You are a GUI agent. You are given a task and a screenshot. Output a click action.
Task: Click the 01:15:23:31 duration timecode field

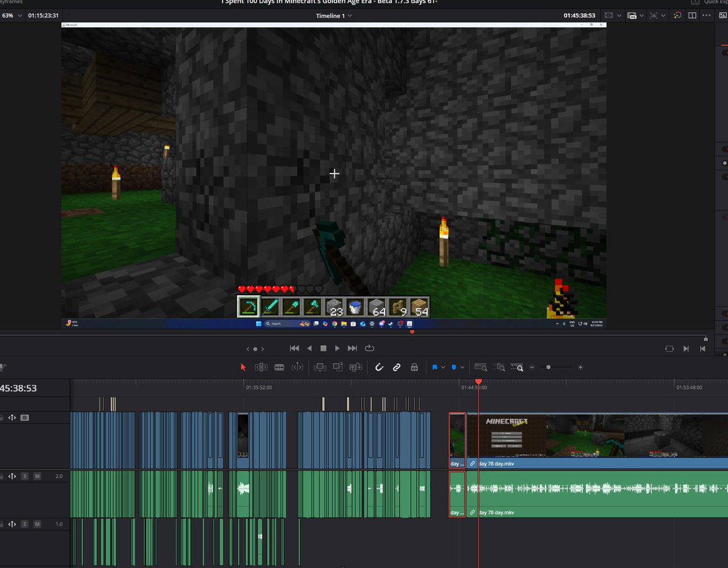(43, 15)
